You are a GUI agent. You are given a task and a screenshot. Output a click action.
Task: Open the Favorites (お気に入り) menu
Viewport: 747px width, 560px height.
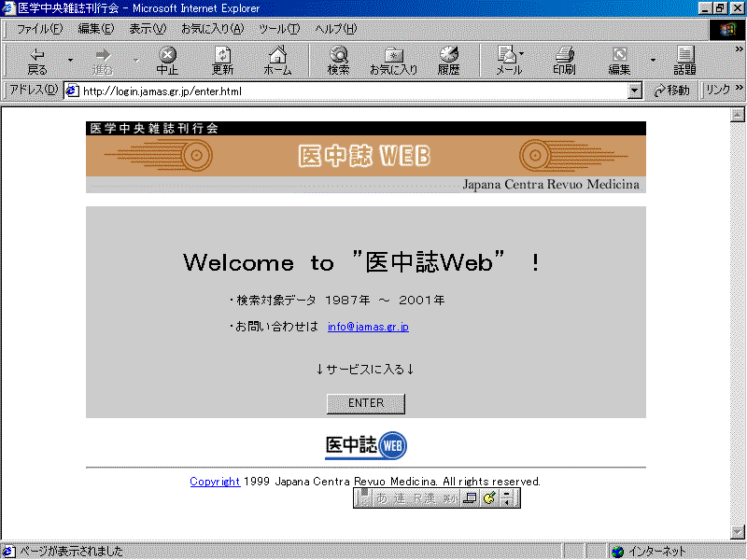[x=212, y=29]
